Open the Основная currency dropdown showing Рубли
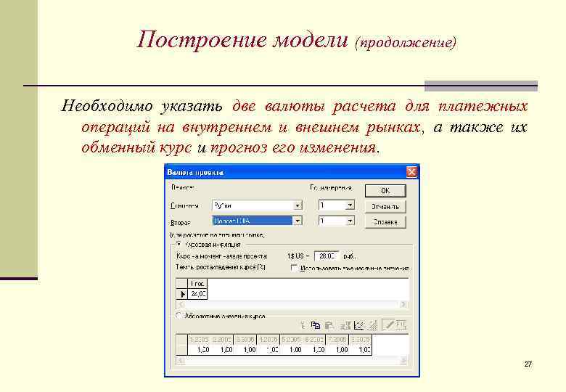Image resolution: width=566 pixels, height=392 pixels. pos(257,205)
